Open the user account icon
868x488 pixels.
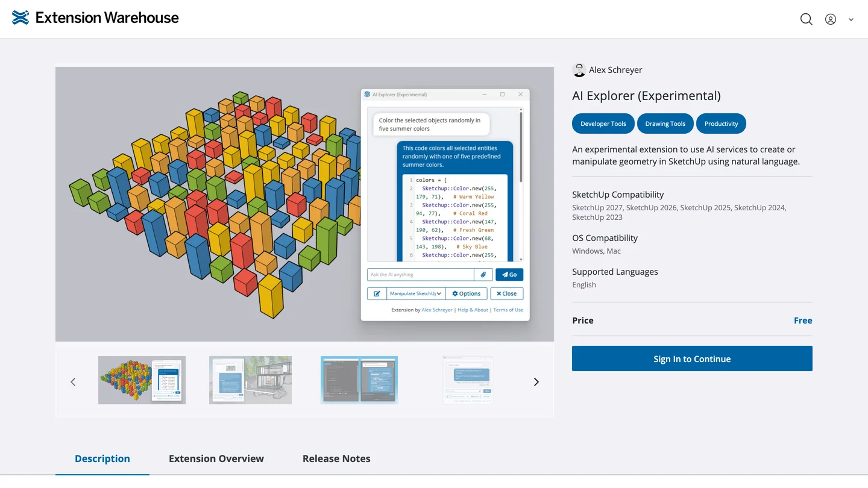coord(831,19)
